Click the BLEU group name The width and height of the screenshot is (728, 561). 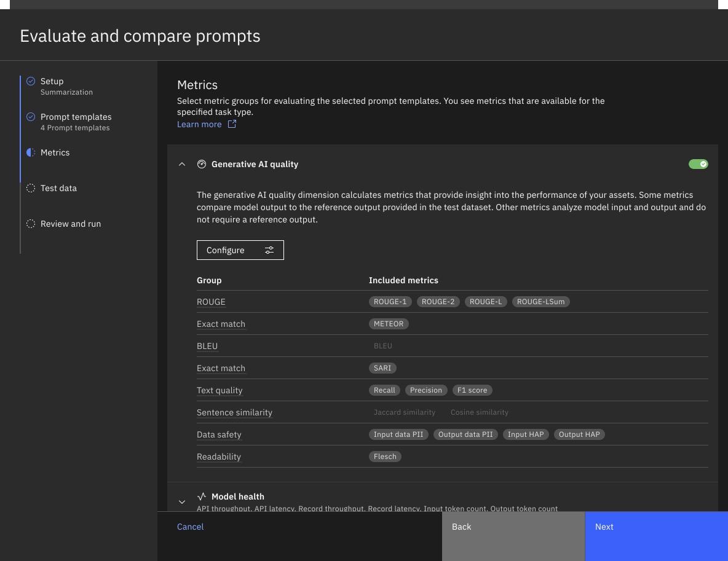[207, 346]
